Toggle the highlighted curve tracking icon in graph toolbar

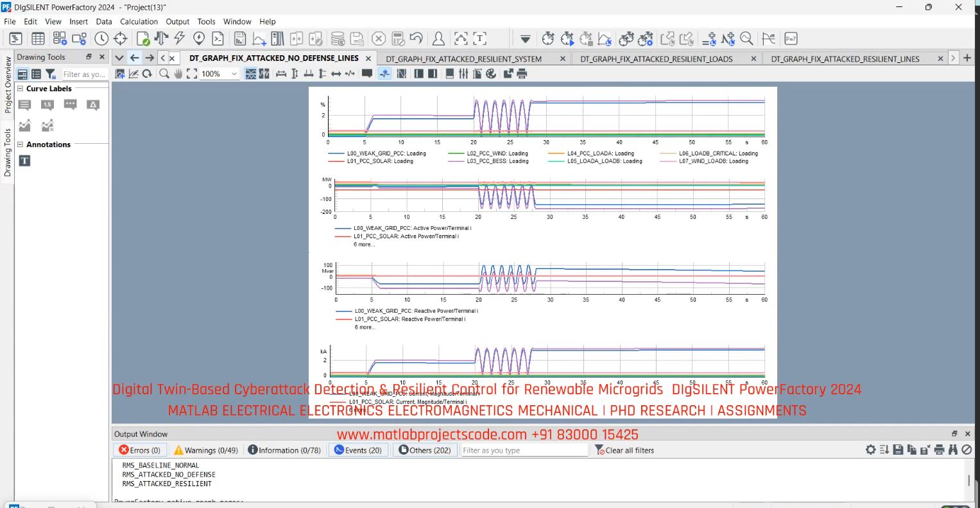pos(384,74)
